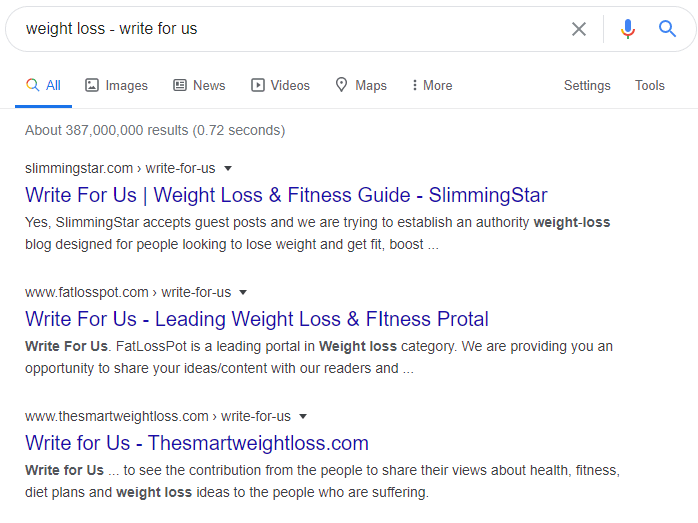Click the Maps tab pin icon
The image size is (698, 523).
(x=341, y=85)
